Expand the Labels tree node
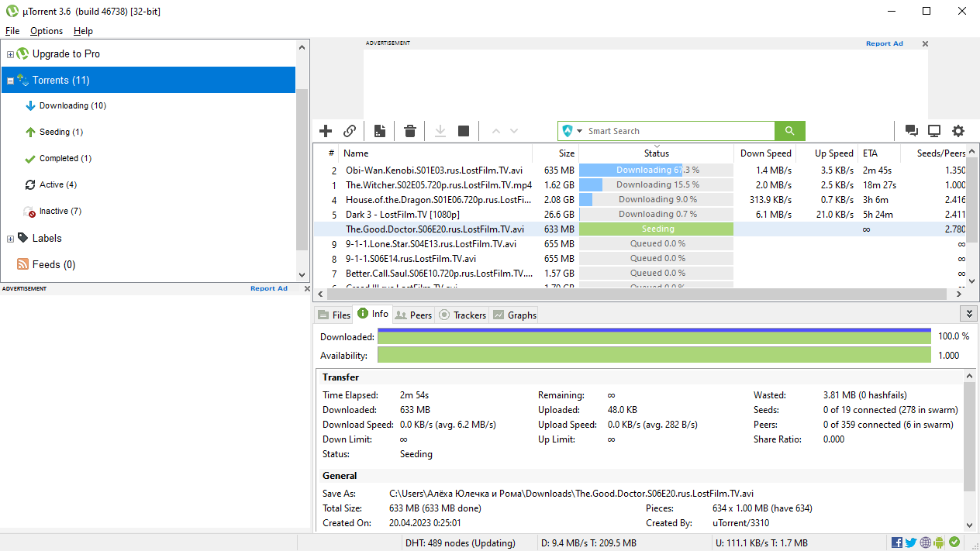The width and height of the screenshot is (980, 551). coord(10,239)
